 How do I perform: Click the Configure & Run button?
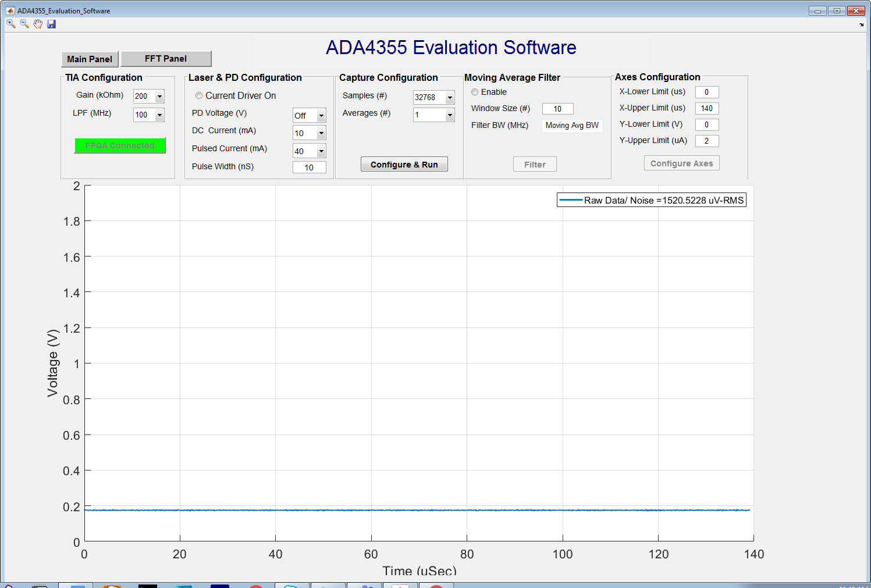(x=404, y=164)
